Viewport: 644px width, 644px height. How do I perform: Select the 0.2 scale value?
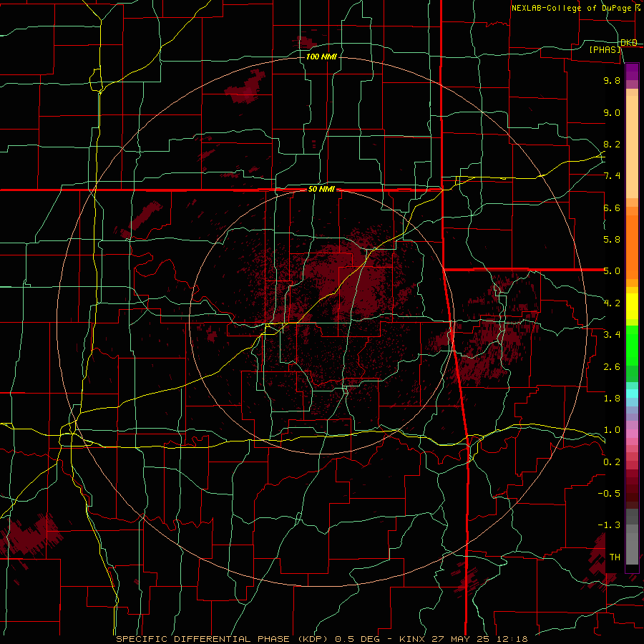tap(612, 462)
